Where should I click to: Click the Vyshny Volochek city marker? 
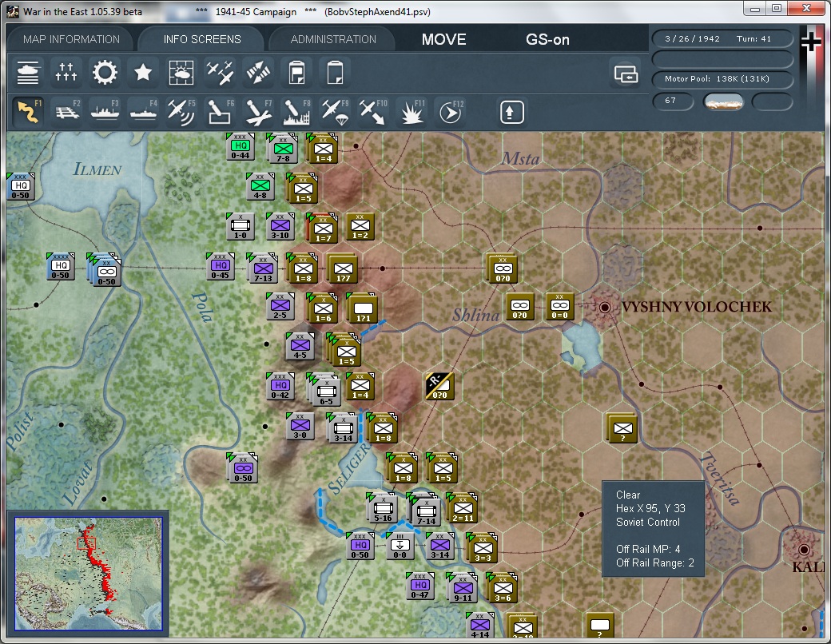point(604,306)
